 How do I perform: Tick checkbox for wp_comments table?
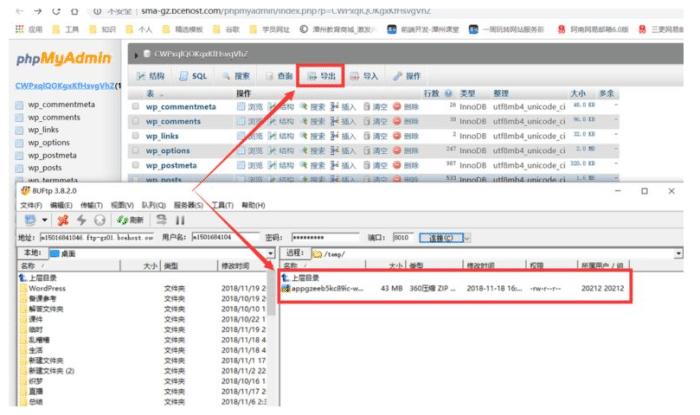(x=135, y=121)
